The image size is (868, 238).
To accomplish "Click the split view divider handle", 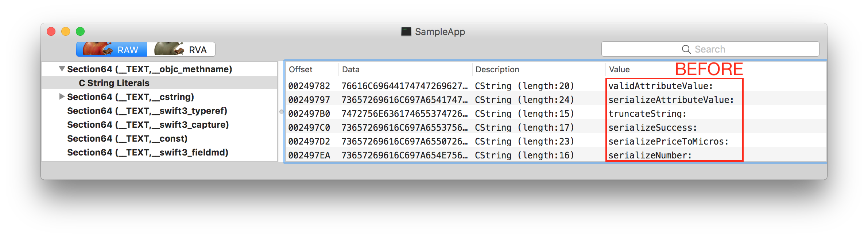I will point(281,112).
